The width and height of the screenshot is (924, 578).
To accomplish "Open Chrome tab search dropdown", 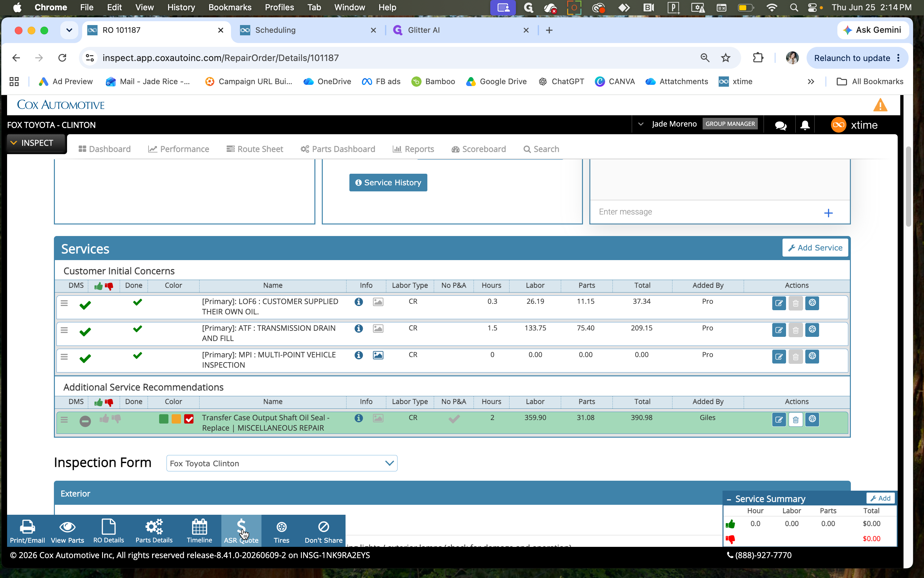I will [x=69, y=30].
